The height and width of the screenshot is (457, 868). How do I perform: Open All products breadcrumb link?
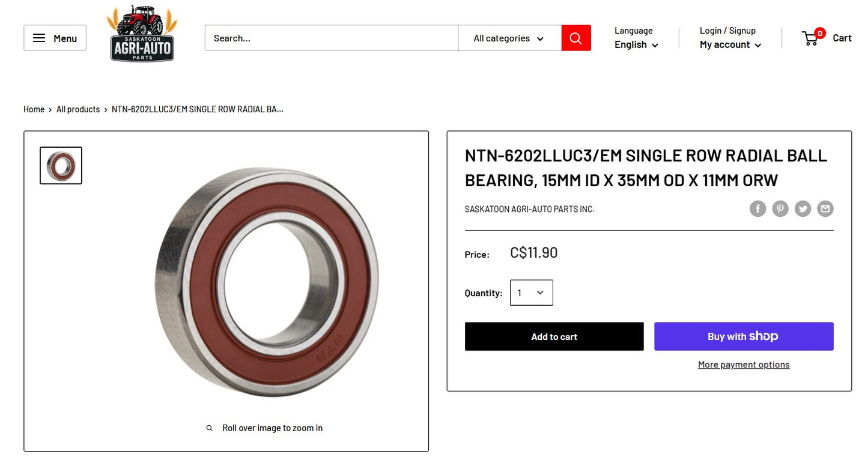point(77,109)
